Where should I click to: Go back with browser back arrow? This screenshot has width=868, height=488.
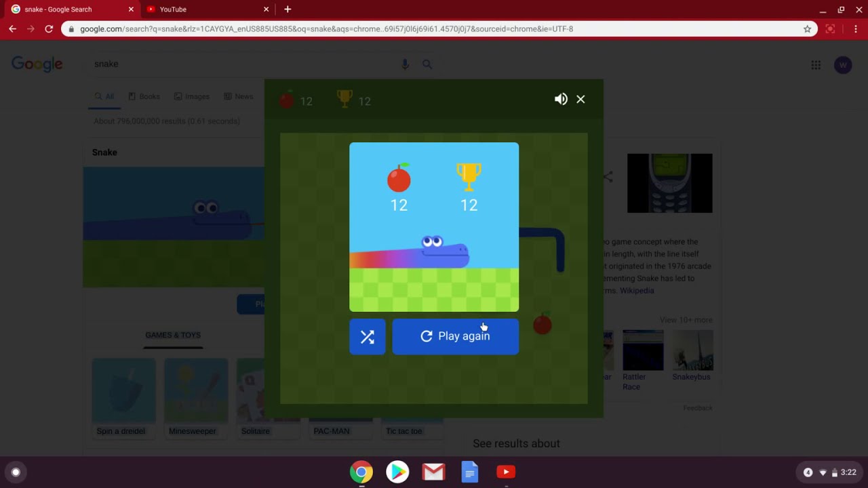click(x=12, y=29)
